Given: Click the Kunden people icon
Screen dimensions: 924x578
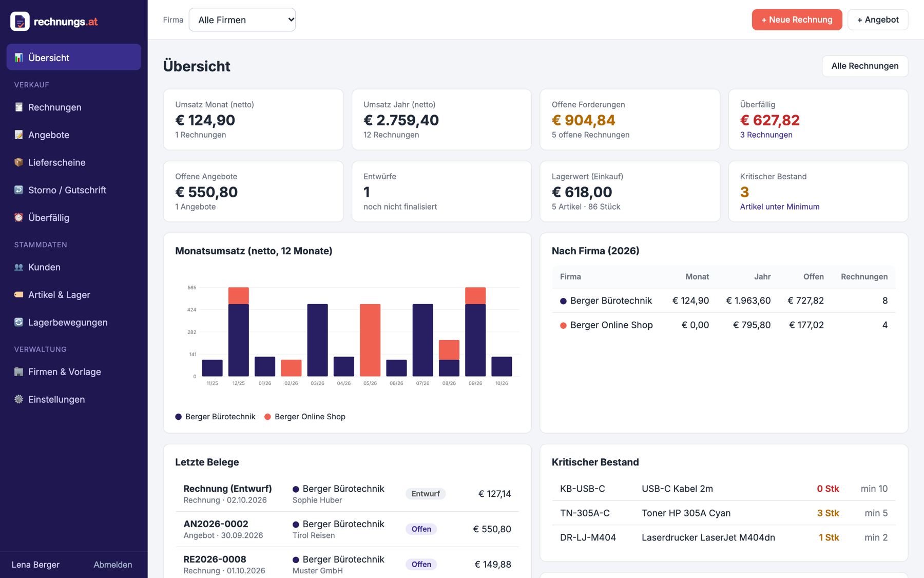Looking at the screenshot, I should click(x=18, y=267).
